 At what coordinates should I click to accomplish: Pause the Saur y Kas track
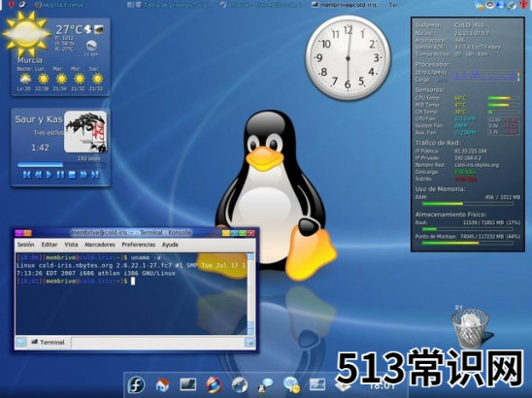click(60, 175)
